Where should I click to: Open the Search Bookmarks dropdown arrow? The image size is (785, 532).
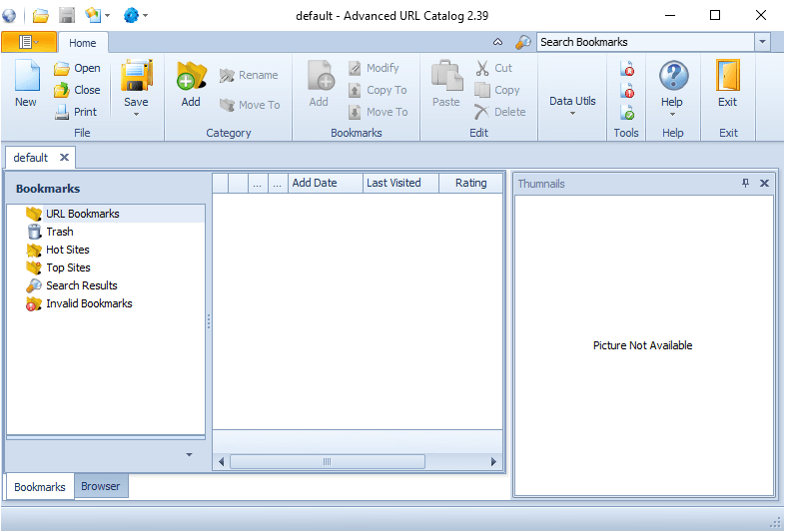click(x=762, y=42)
